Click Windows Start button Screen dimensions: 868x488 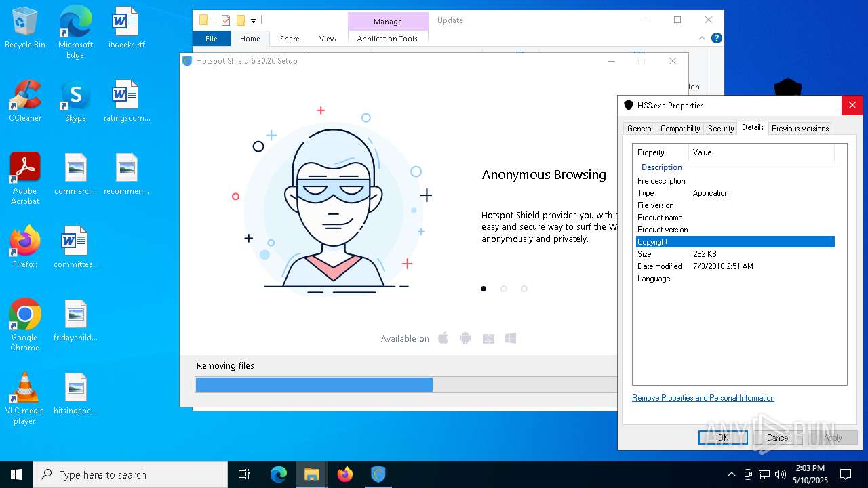pos(16,474)
